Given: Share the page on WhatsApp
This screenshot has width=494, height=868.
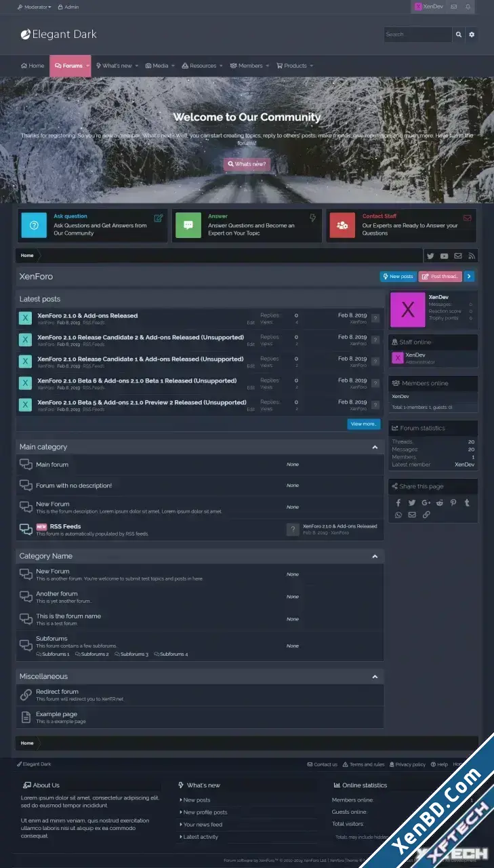Looking at the screenshot, I should 398,515.
